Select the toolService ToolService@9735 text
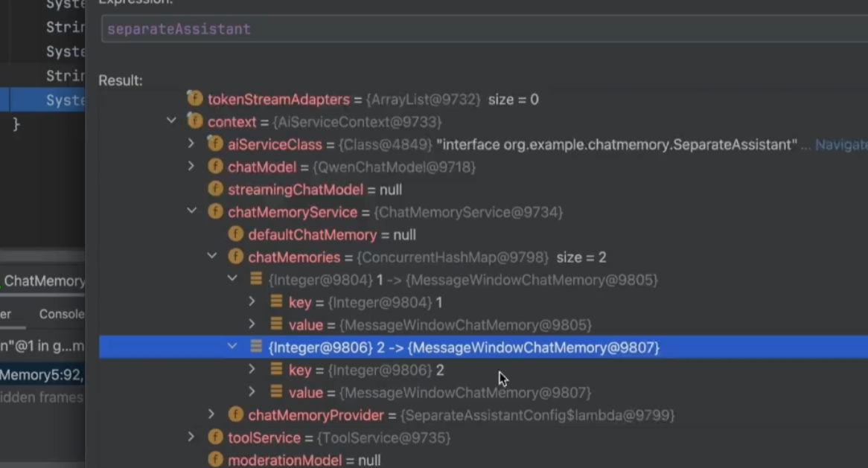 tap(339, 438)
